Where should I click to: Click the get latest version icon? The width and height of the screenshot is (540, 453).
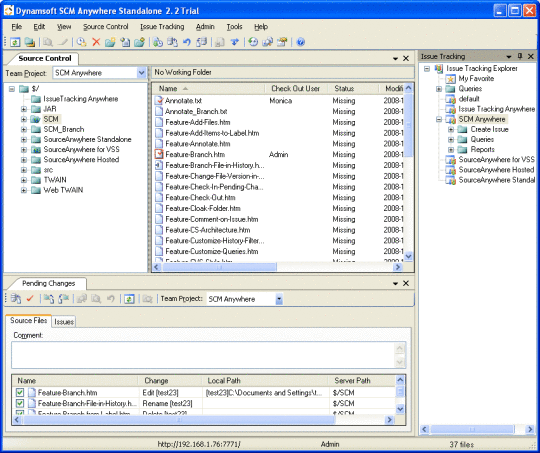[x=158, y=42]
